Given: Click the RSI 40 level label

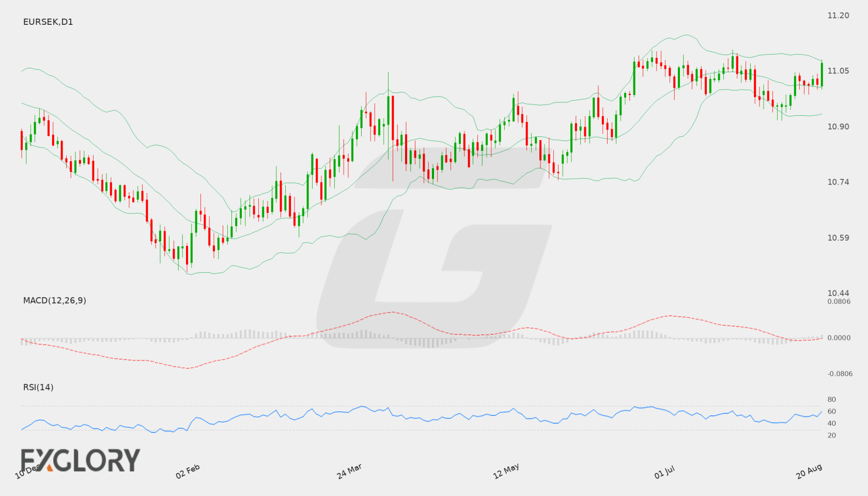Looking at the screenshot, I should click(832, 423).
